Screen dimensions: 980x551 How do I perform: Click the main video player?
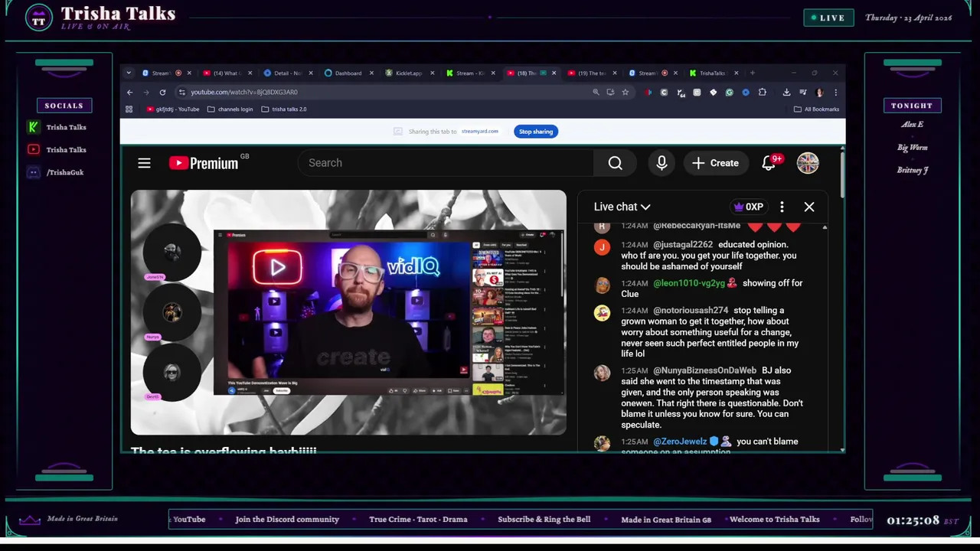[x=348, y=312]
